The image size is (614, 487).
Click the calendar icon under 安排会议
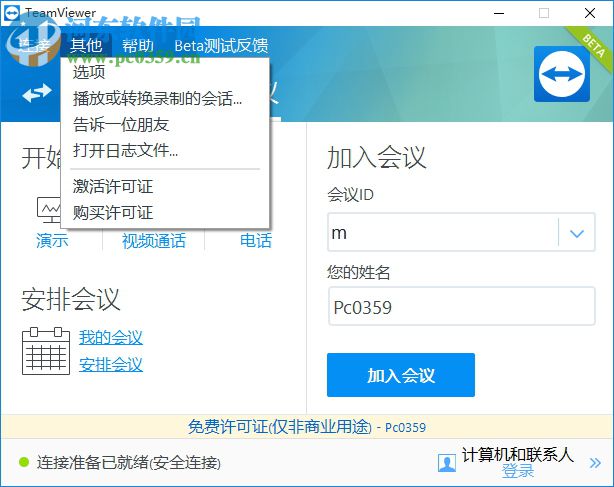(46, 351)
